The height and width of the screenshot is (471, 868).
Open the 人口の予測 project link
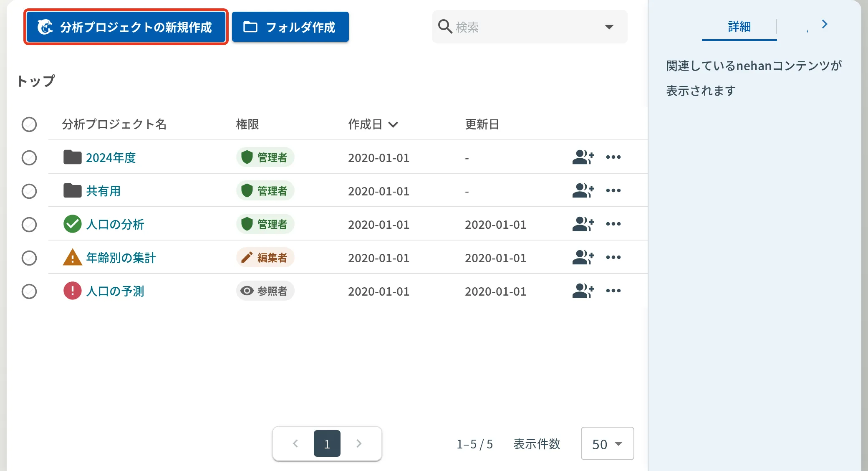(115, 291)
